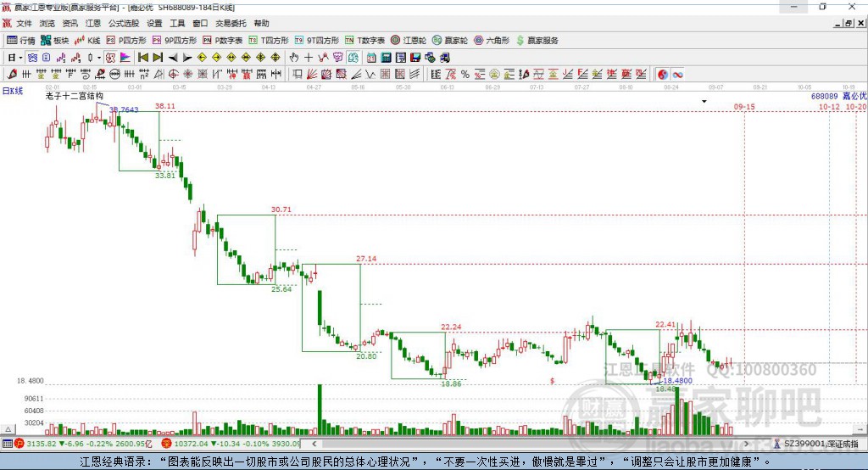Image resolution: width=868 pixels, height=470 pixels.
Task: Click the left arrow of the horizontal scrollbar
Action: [314, 444]
